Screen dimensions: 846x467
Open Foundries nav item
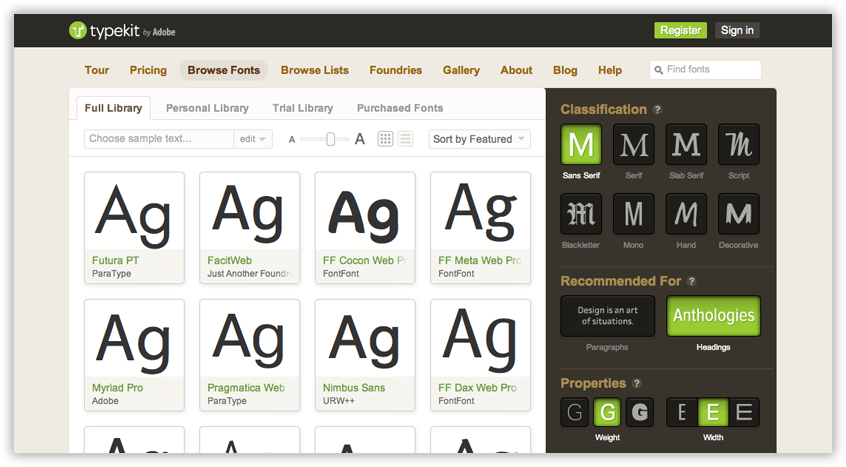[395, 70]
